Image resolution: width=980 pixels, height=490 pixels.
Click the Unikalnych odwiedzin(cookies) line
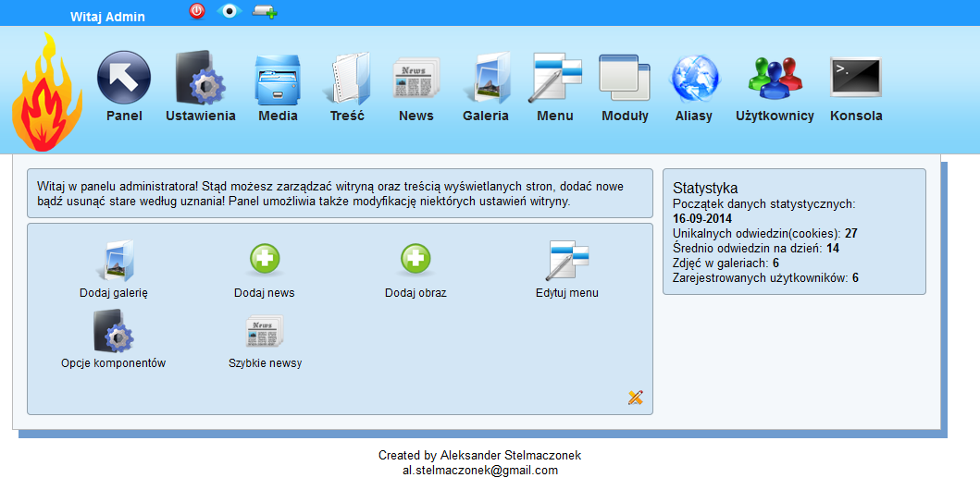(x=765, y=234)
